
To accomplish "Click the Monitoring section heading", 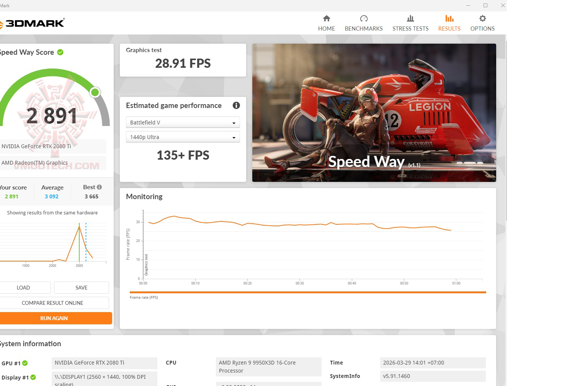I will 144,196.
